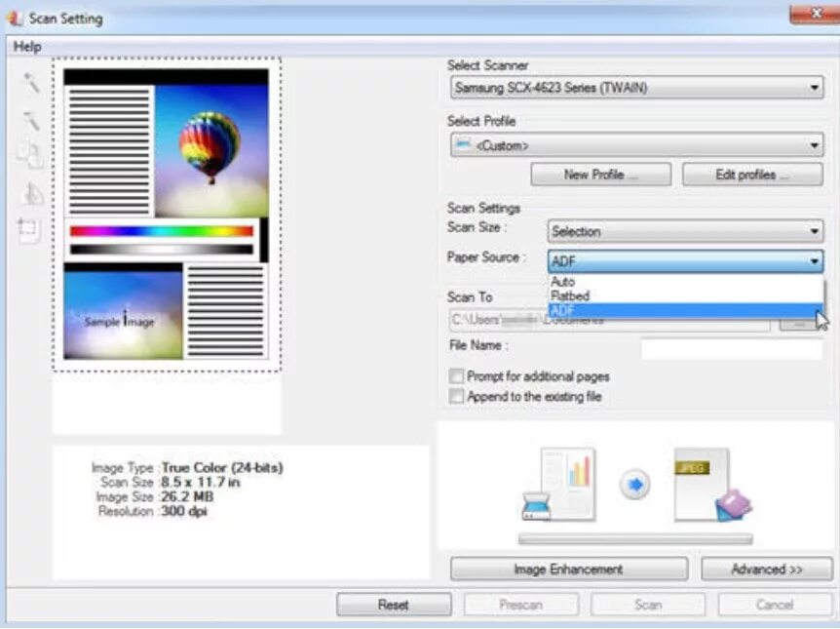The width and height of the screenshot is (840, 629).
Task: Open the Select Scanner dropdown
Action: [x=637, y=88]
